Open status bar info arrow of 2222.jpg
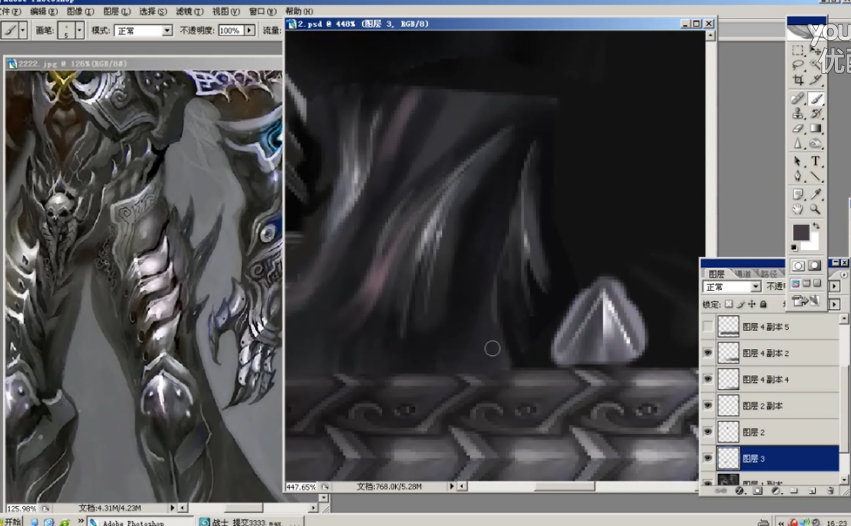 point(172,508)
